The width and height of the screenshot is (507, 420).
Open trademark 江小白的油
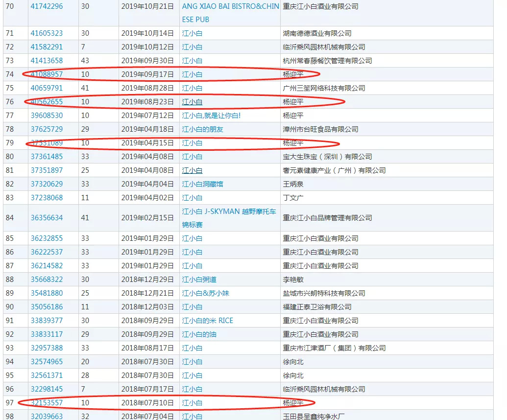[199, 334]
